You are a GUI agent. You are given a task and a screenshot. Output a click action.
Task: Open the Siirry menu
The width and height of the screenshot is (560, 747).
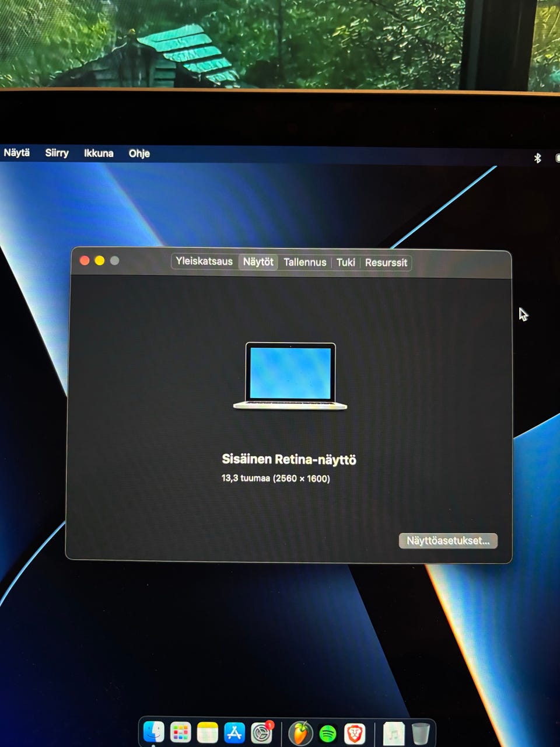[x=57, y=153]
